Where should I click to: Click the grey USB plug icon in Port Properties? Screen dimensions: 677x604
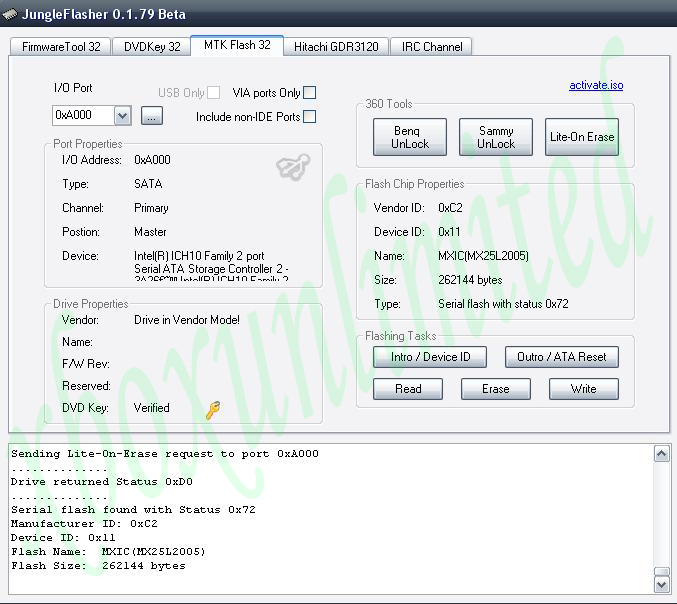point(293,167)
